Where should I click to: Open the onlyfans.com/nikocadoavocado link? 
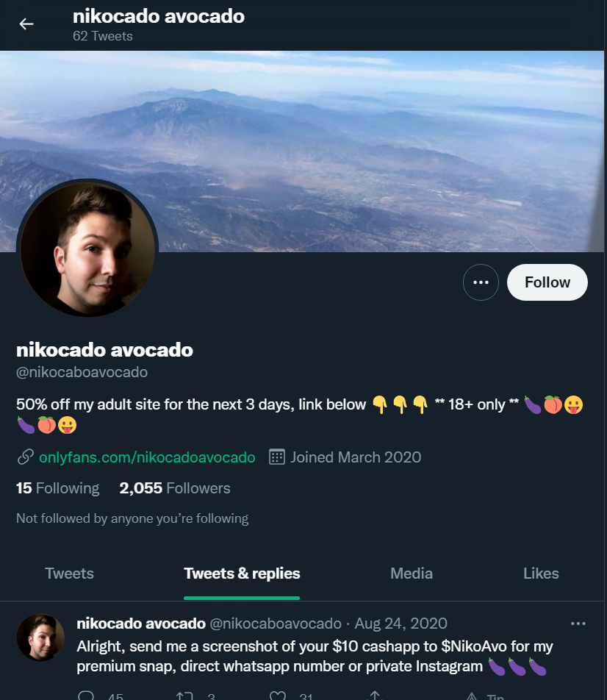coord(147,457)
